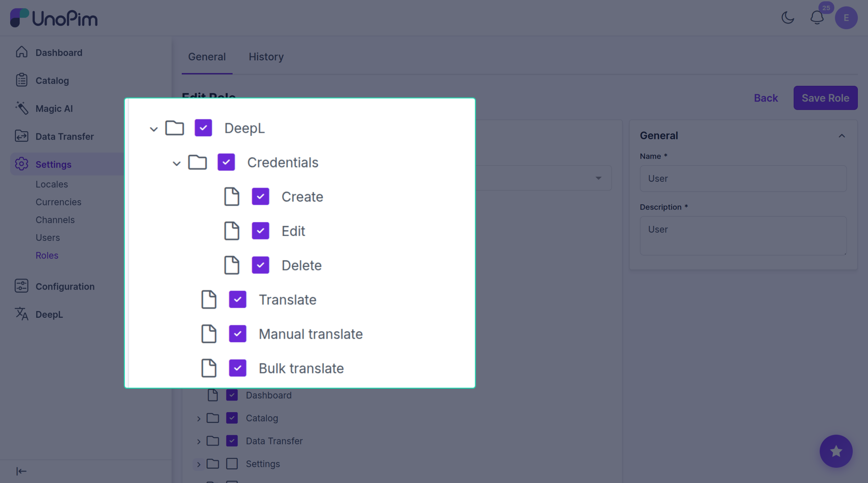This screenshot has height=483, width=868.
Task: Click the Settings folder icon in tree
Action: pos(213,463)
